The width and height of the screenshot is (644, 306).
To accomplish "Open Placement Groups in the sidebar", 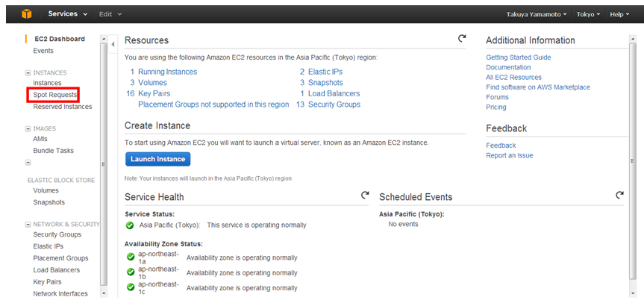I will tap(60, 258).
